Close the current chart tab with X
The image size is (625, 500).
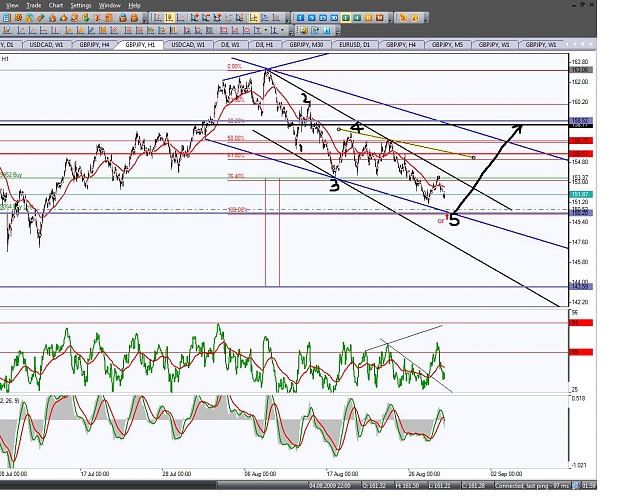(x=591, y=44)
